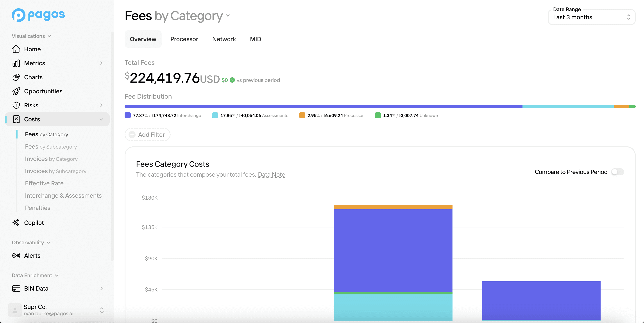The width and height of the screenshot is (644, 323).
Task: Open Charts via the pie icon
Action: (x=16, y=77)
